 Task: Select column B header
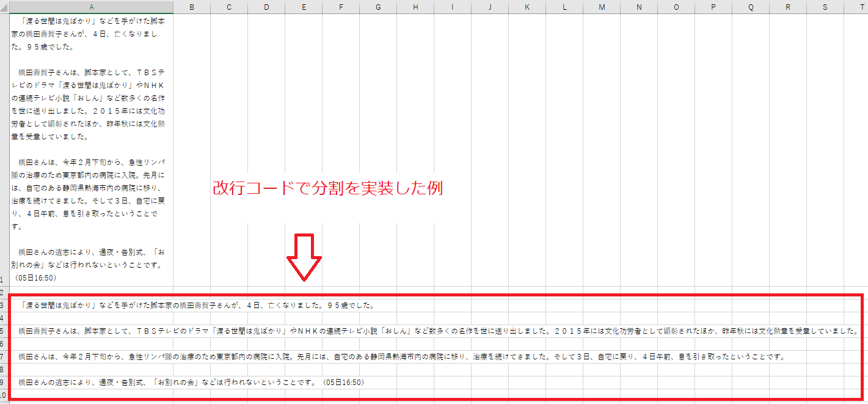click(192, 7)
